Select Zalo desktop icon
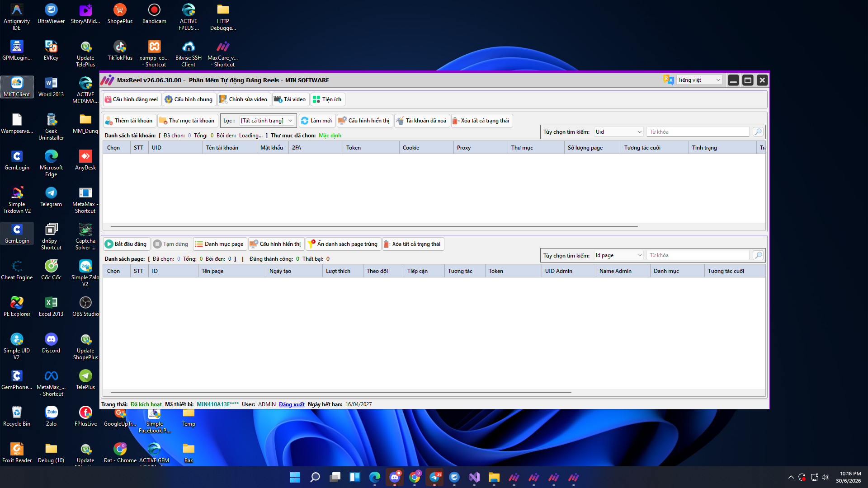The width and height of the screenshot is (868, 488). (x=51, y=416)
